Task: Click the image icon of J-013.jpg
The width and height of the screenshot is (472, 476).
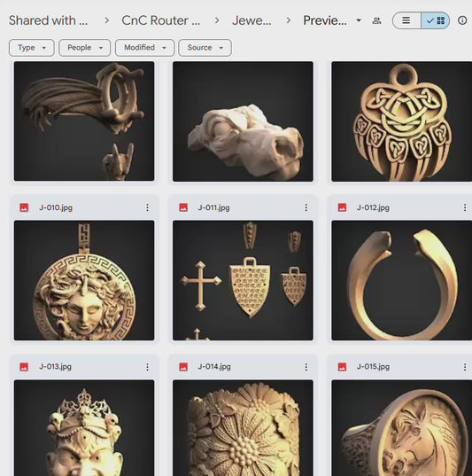Action: 24,367
